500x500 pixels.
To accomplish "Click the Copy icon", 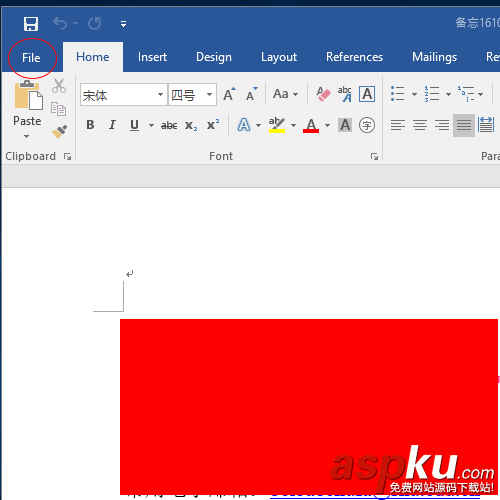I will (58, 109).
